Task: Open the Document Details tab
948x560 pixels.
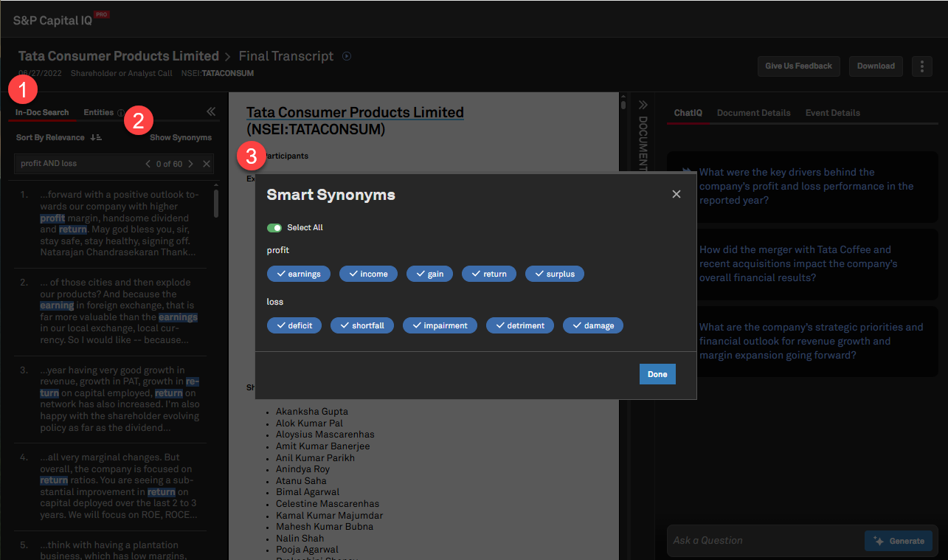Action: 754,113
